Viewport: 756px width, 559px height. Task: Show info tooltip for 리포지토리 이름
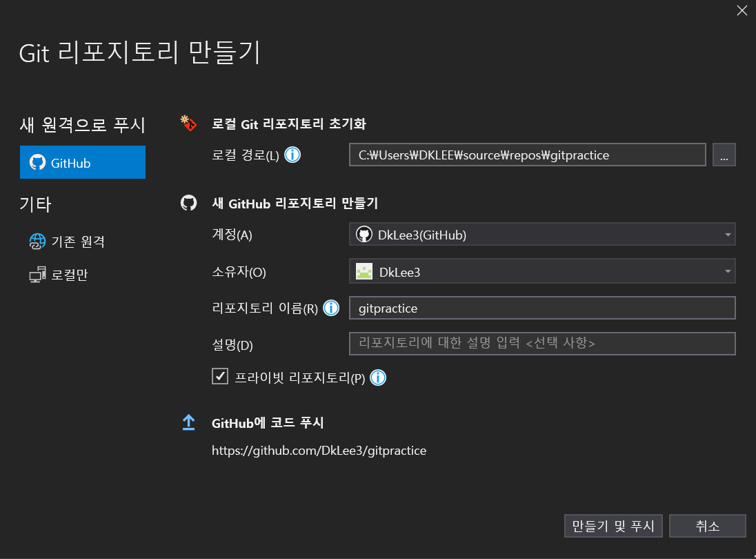pos(331,308)
